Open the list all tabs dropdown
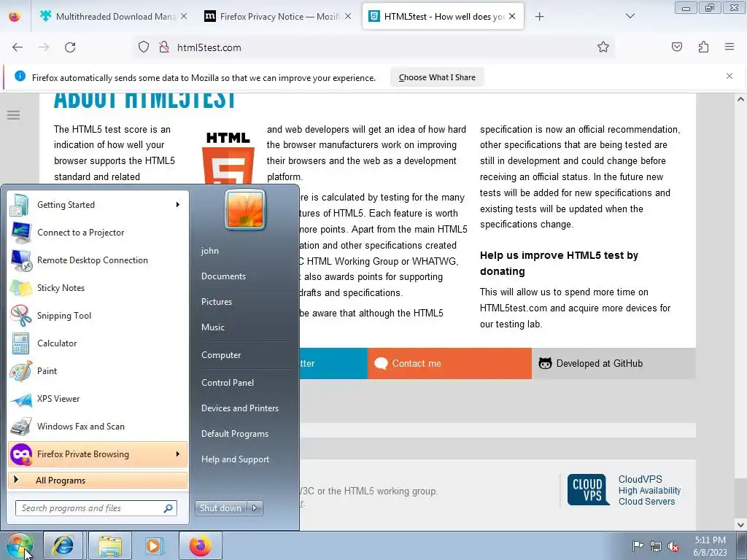The height and width of the screenshot is (560, 747). [x=630, y=16]
